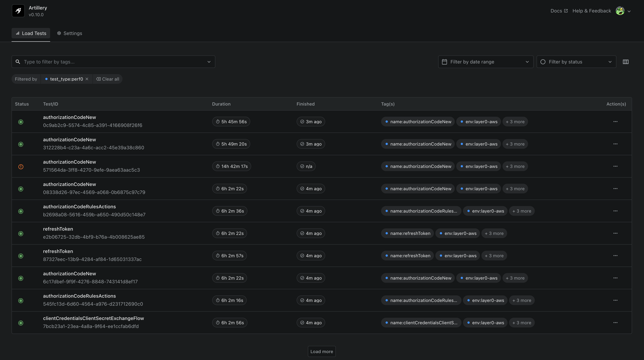Open three-dot actions for 14h 42m test
Viewport: 644px width, 360px height.
(615, 166)
